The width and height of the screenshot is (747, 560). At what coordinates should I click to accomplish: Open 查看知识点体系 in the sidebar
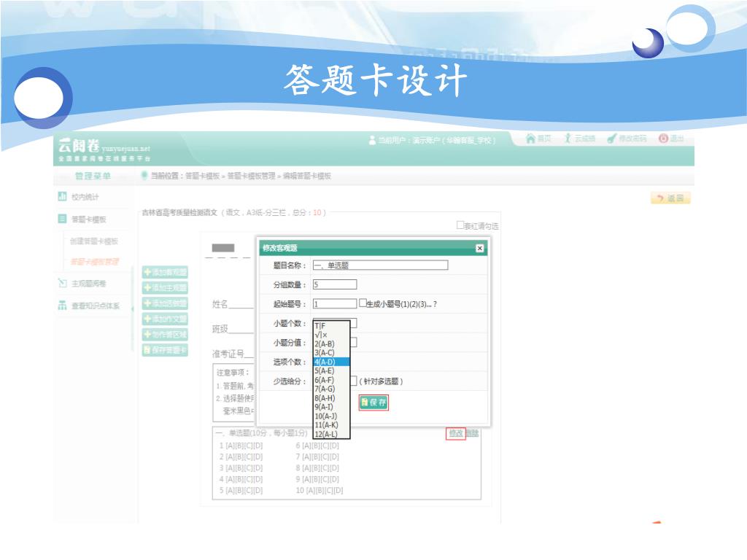pos(96,306)
